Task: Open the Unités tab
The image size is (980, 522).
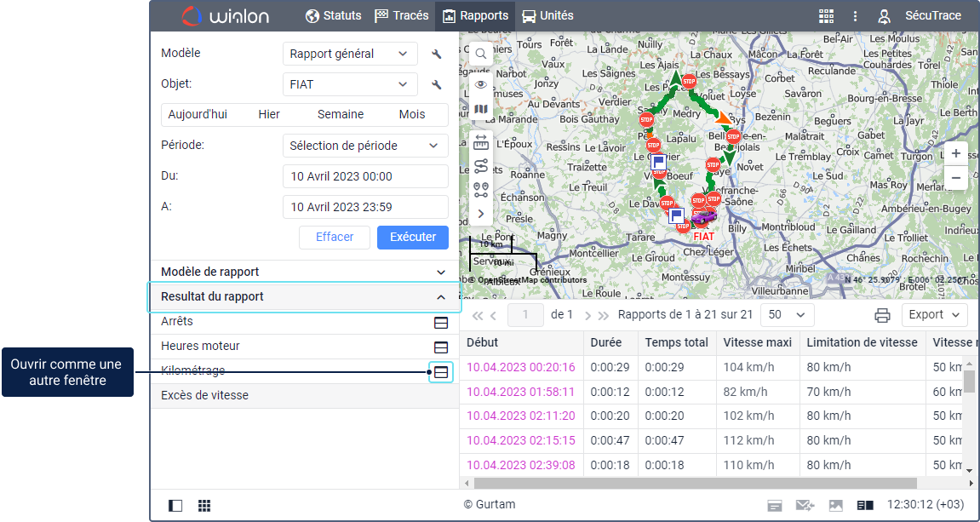Action: pyautogui.click(x=547, y=16)
